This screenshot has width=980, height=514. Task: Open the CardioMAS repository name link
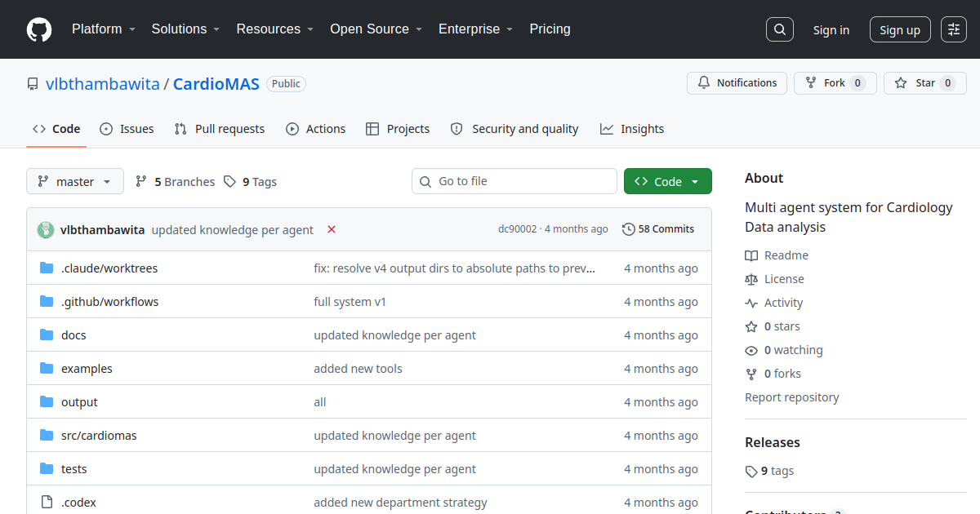(216, 83)
